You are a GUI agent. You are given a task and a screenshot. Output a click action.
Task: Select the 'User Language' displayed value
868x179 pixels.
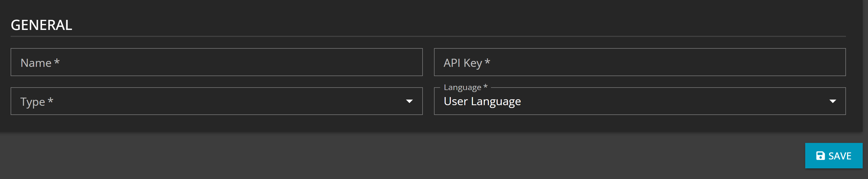point(482,101)
